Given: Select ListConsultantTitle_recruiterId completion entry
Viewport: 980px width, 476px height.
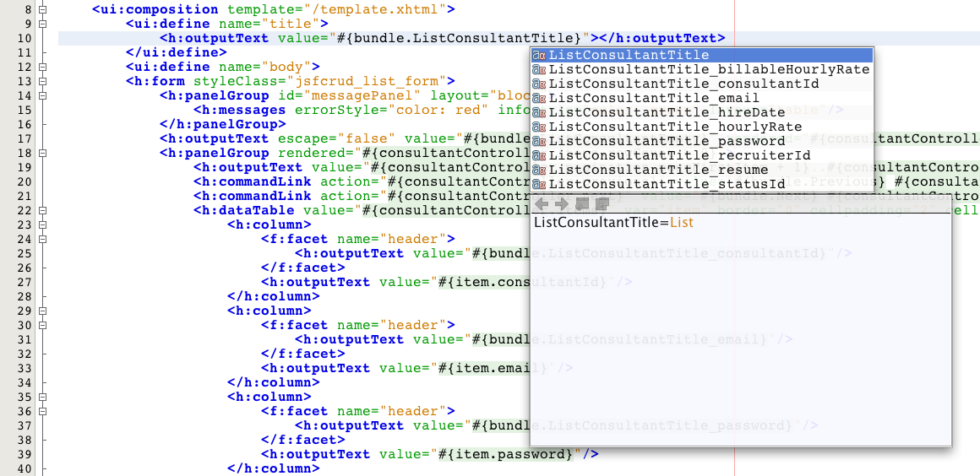Looking at the screenshot, I should pos(679,156).
